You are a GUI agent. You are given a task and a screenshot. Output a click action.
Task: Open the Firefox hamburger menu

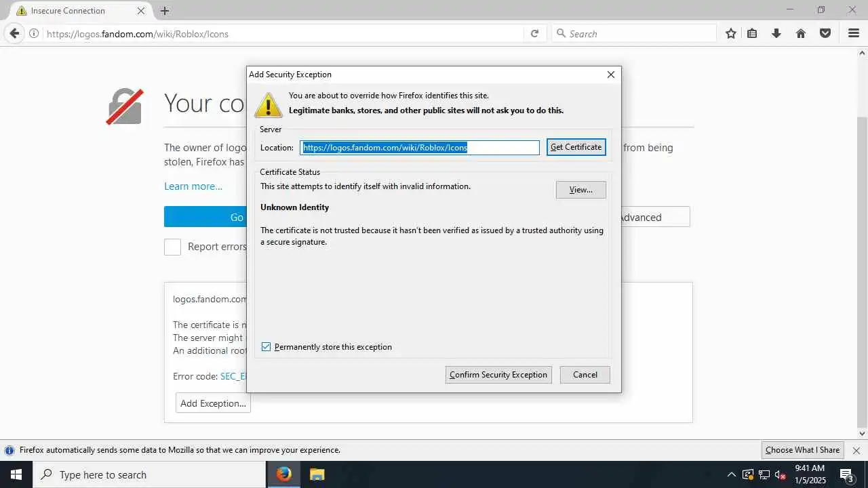tap(854, 33)
